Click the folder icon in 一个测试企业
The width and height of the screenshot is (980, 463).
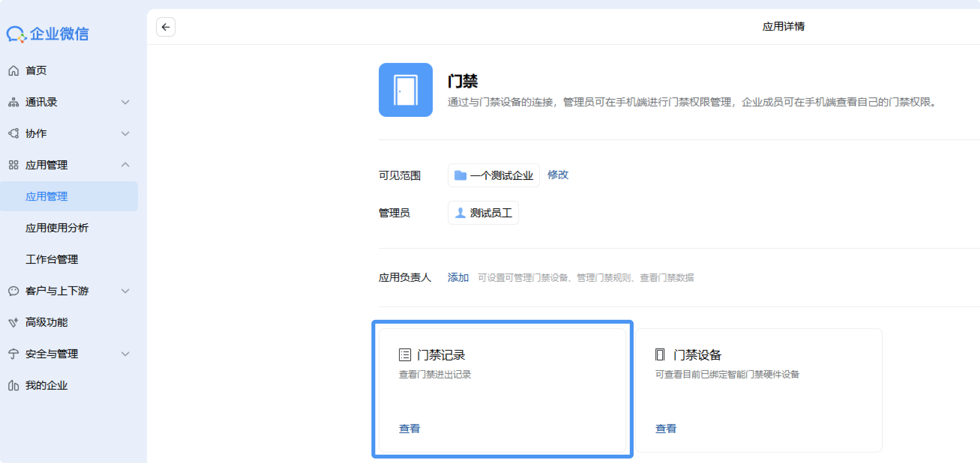pyautogui.click(x=460, y=175)
